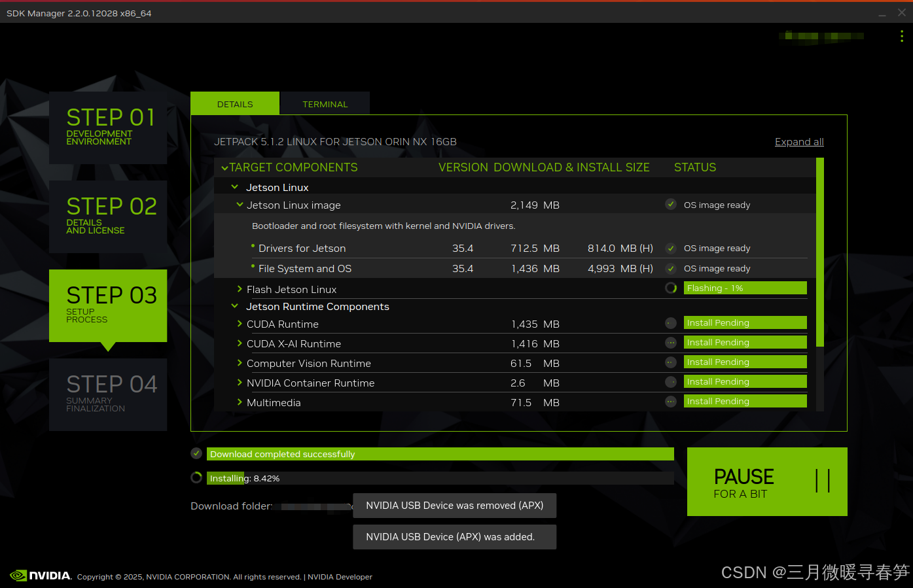
Task: Click the Download completed successfully progress bar
Action: pos(440,454)
